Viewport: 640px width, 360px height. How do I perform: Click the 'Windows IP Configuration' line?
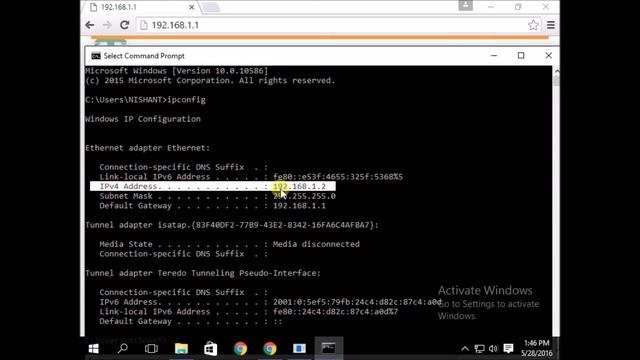coord(143,119)
